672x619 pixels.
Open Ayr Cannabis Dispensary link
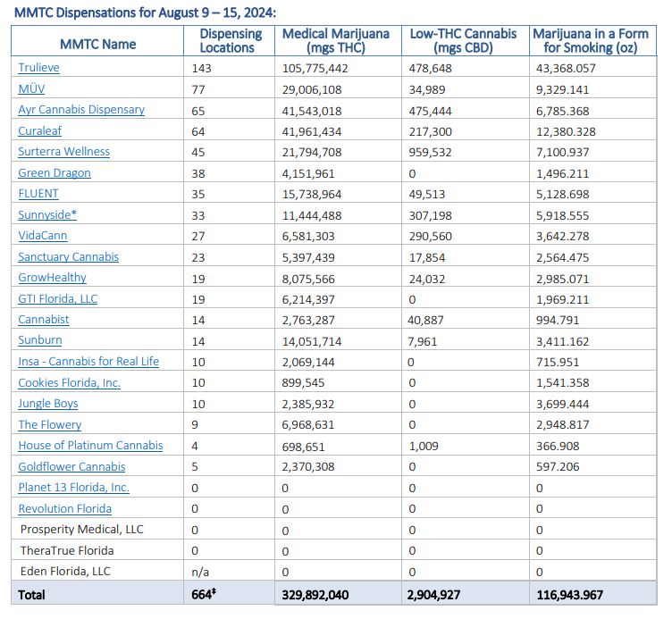pos(80,110)
